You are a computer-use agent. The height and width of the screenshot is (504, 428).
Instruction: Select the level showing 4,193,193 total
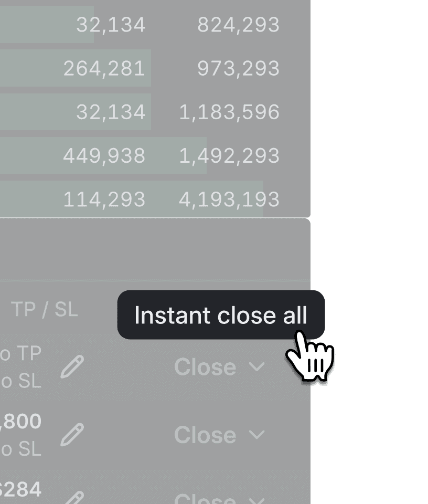pos(228,199)
